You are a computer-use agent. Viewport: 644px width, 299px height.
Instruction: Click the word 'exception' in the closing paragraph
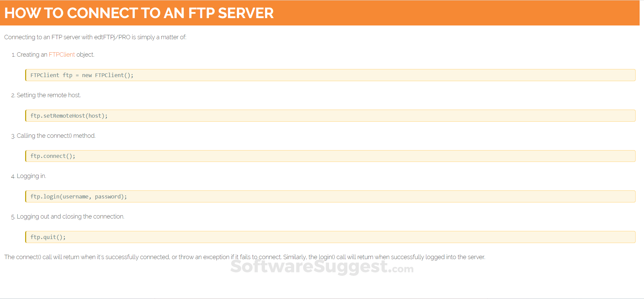216,257
